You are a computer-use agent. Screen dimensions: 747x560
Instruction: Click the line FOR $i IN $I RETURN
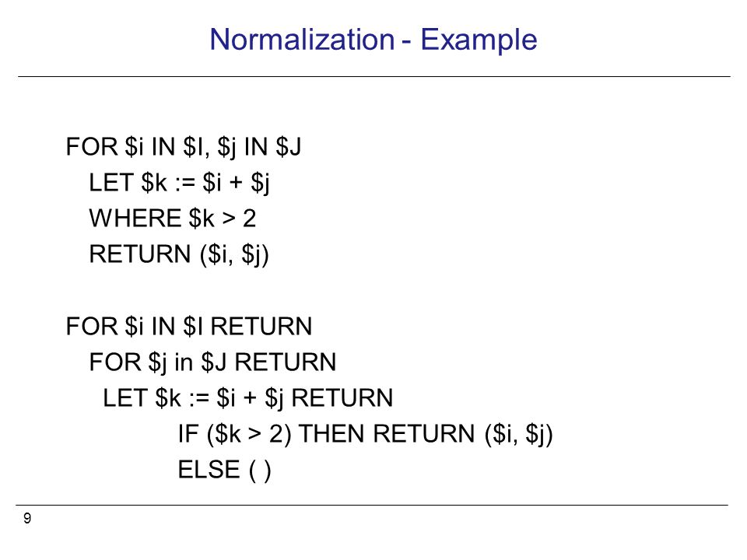(x=188, y=327)
